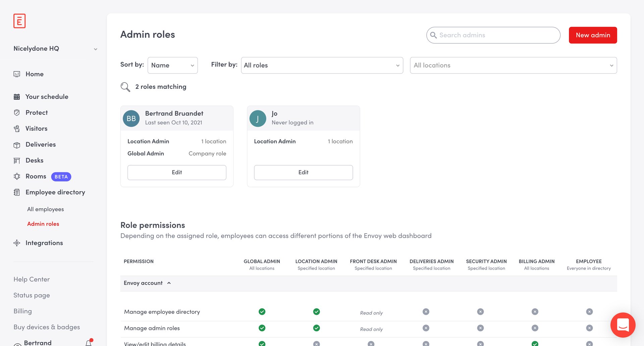Click the Envoy logo in the top corner
Viewport: 644px width, 346px height.
pyautogui.click(x=19, y=21)
